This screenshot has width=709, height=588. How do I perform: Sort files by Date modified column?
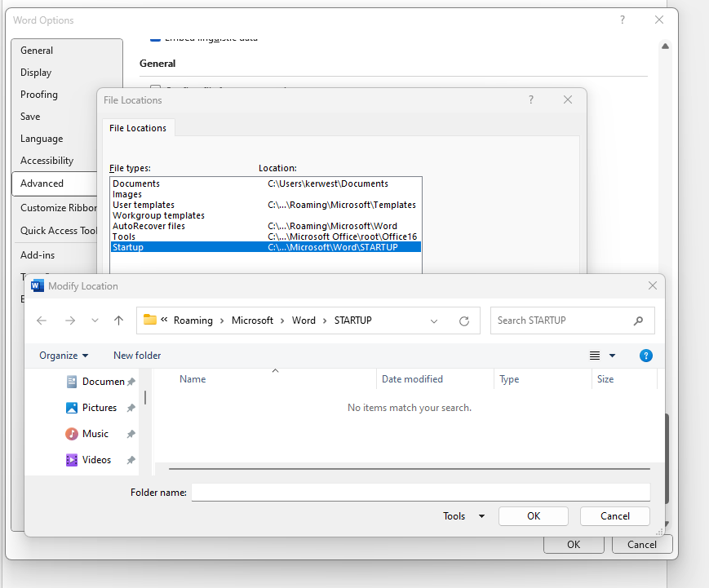[412, 379]
